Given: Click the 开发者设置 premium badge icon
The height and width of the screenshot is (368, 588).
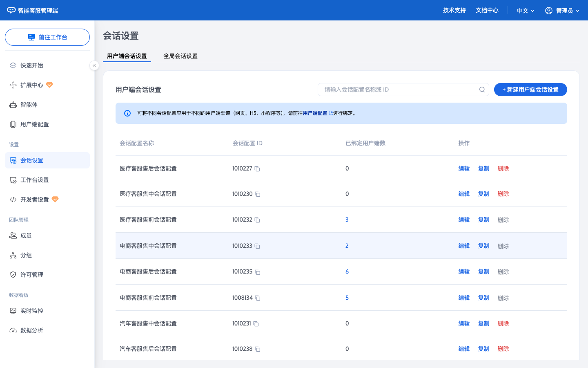Looking at the screenshot, I should [55, 199].
